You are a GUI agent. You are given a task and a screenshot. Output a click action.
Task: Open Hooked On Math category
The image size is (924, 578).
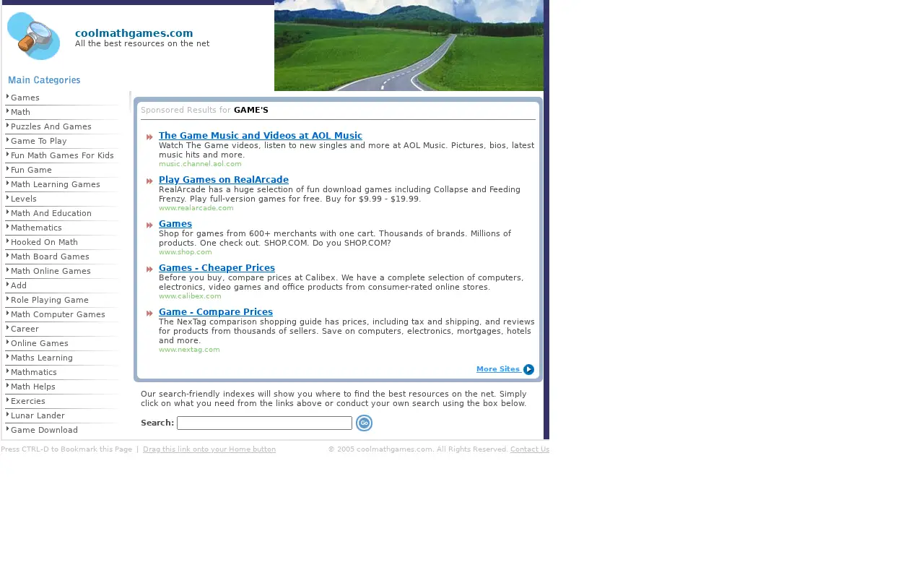pos(44,243)
